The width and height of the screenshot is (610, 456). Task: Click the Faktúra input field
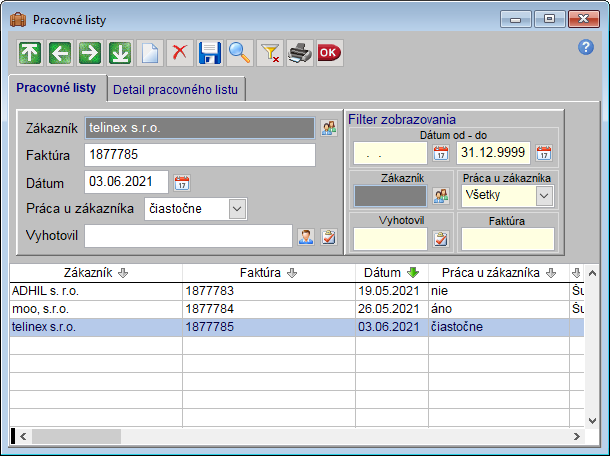pyautogui.click(x=200, y=155)
